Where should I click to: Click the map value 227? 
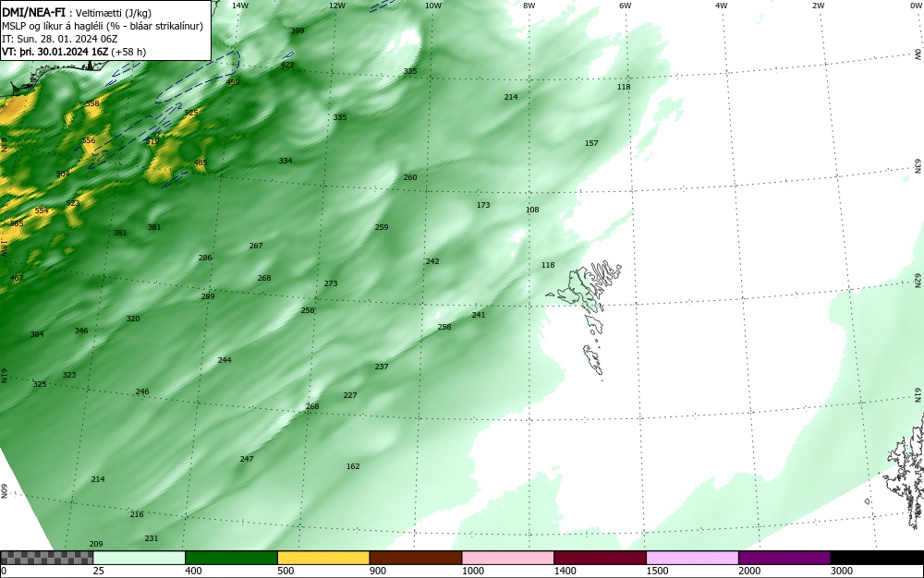(x=350, y=395)
